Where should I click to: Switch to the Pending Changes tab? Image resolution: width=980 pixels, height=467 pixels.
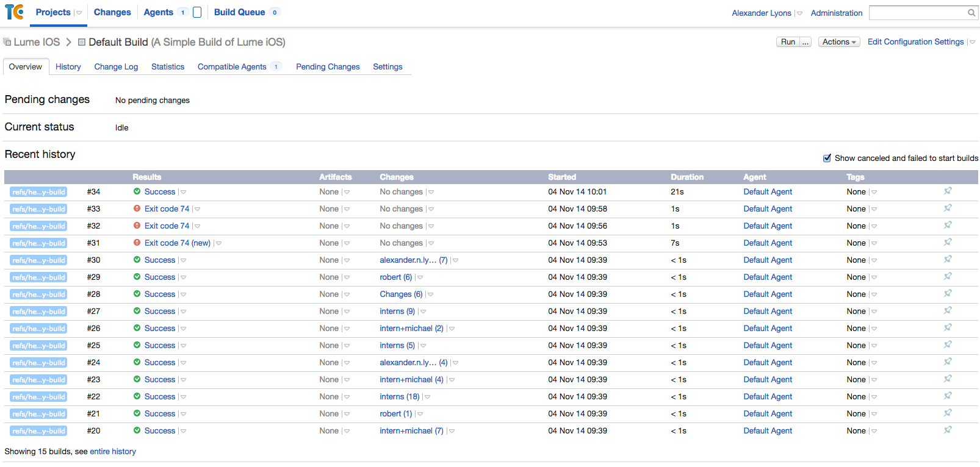click(328, 67)
